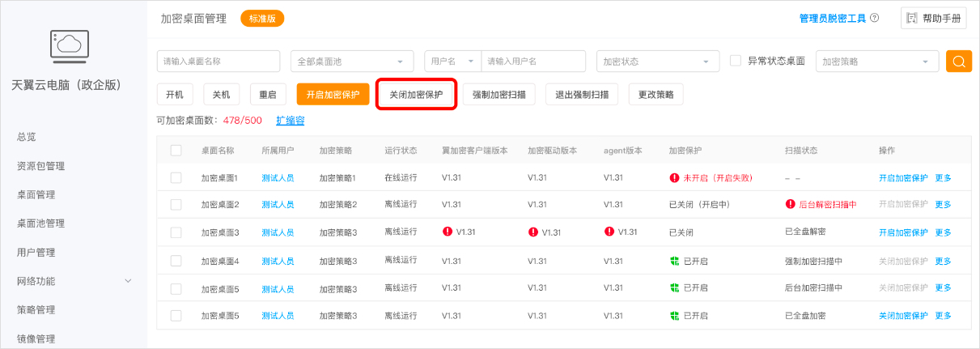Check the select-all checkbox in table header
The width and height of the screenshot is (980, 349).
176,150
